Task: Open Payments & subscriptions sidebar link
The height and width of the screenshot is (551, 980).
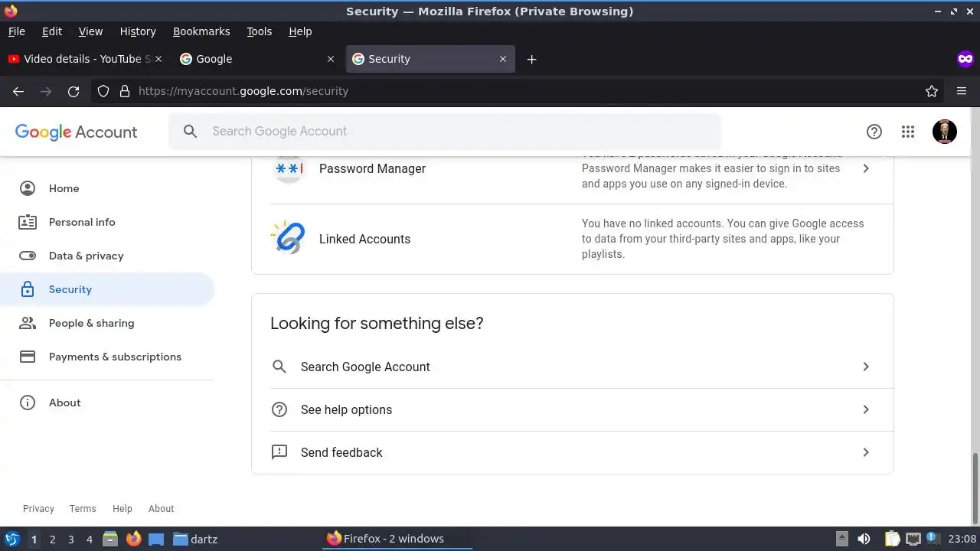Action: click(115, 357)
